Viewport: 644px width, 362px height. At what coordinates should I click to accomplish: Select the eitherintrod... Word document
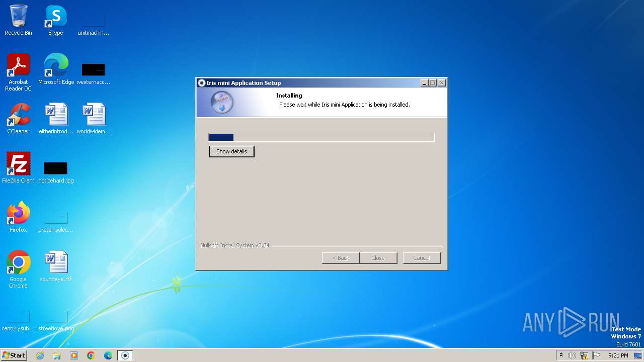(x=56, y=119)
